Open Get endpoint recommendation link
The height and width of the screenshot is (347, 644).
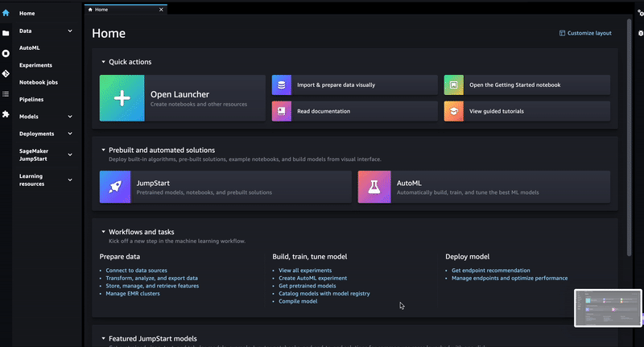tap(491, 271)
